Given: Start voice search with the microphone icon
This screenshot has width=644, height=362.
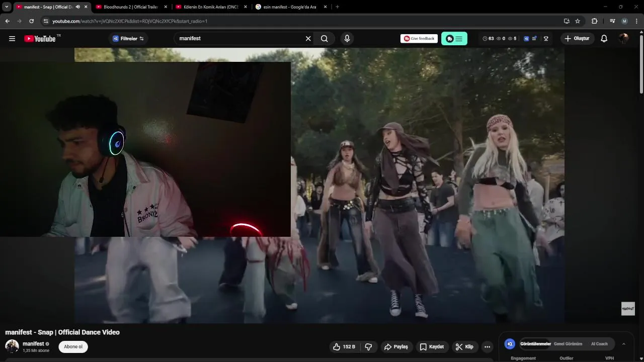Looking at the screenshot, I should pos(347,39).
